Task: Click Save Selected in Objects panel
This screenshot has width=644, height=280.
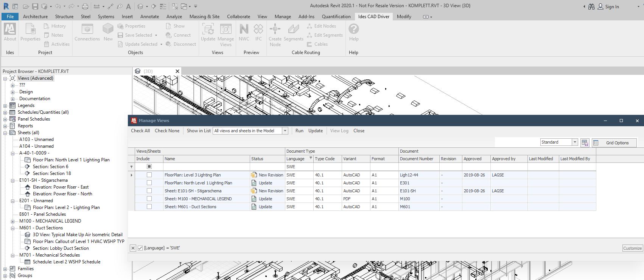Action: [135, 35]
